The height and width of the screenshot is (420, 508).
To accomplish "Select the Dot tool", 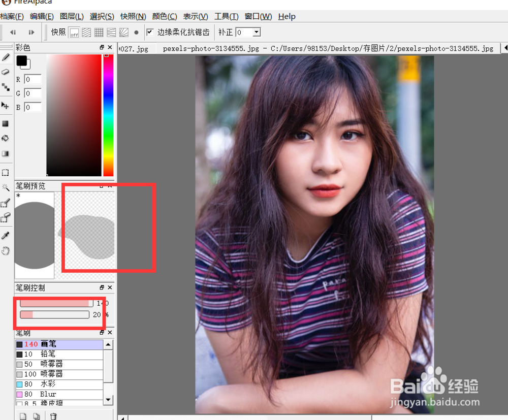I will click(x=6, y=87).
